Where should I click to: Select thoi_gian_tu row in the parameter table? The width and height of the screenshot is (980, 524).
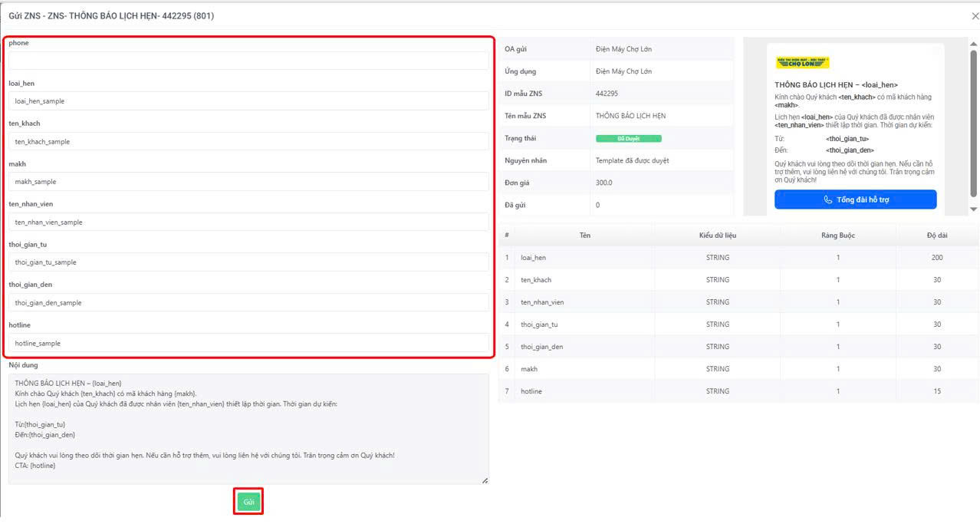738,325
